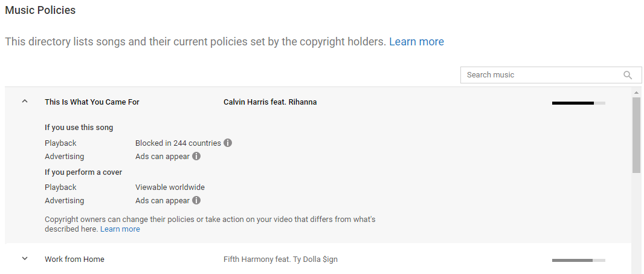Click the Blocked in 244 countries text

click(x=178, y=143)
